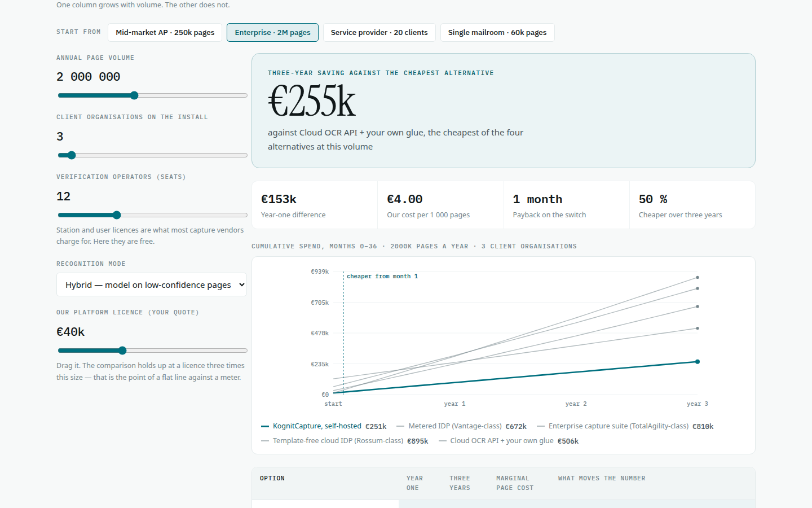Click the KognitCapture, self-hosted legend entry
This screenshot has height=508, width=812.
pyautogui.click(x=324, y=426)
